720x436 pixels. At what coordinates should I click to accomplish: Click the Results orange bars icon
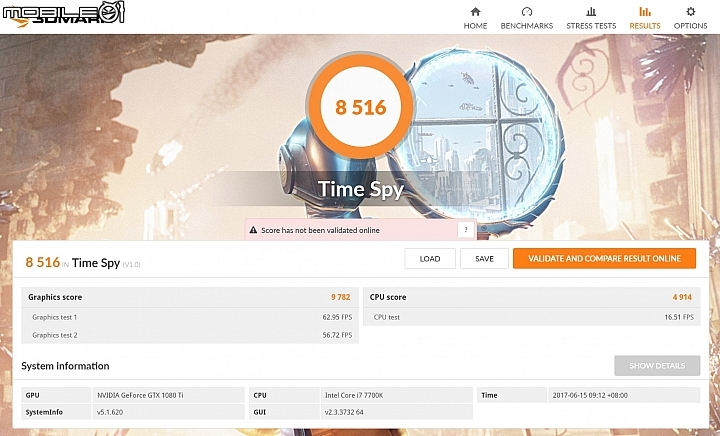(x=645, y=11)
